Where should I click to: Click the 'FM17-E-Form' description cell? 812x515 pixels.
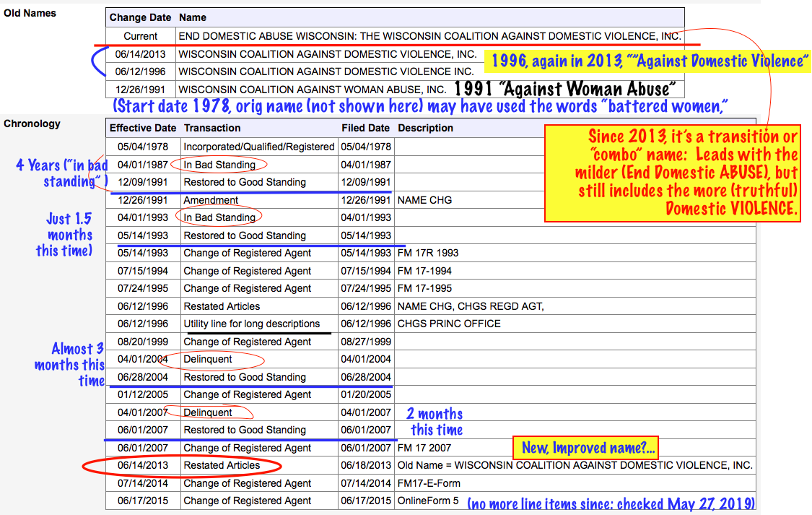(429, 483)
